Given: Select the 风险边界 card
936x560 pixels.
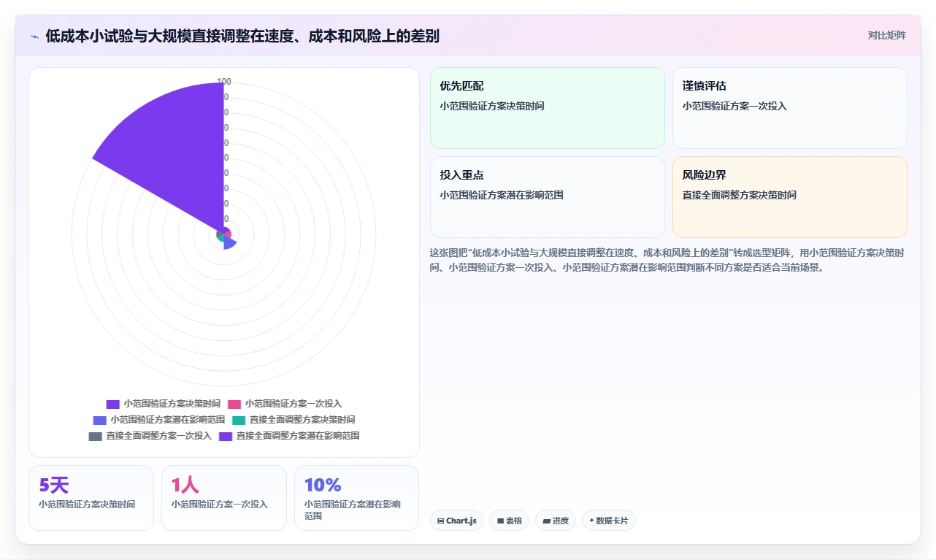Looking at the screenshot, I should pos(790,197).
